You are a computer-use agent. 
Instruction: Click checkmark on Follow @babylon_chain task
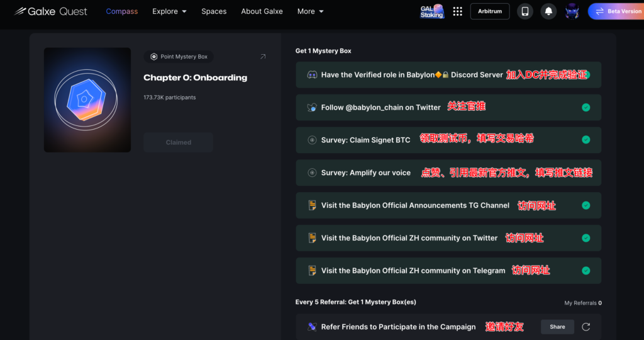(586, 108)
